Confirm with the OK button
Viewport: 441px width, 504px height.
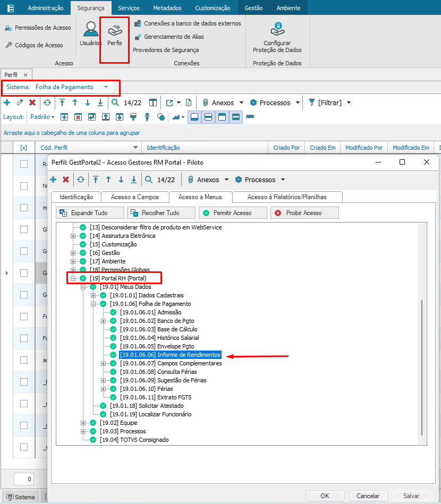pos(325,496)
